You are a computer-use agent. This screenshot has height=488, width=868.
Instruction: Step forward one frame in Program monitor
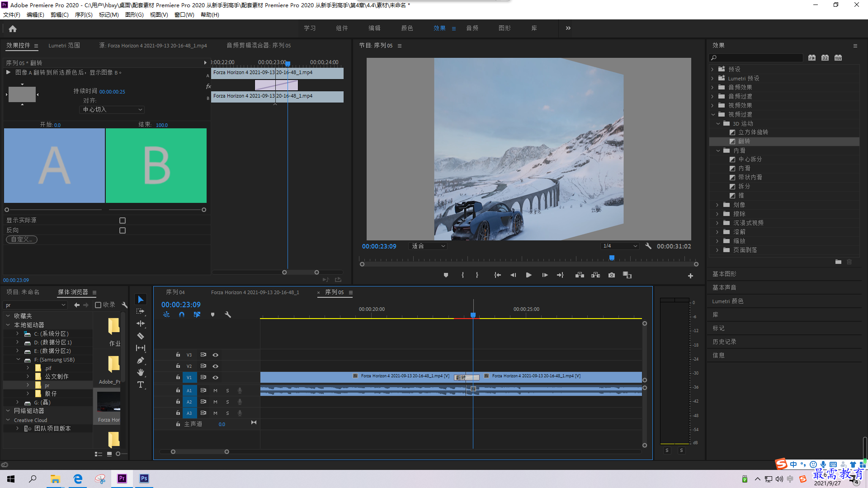point(545,275)
